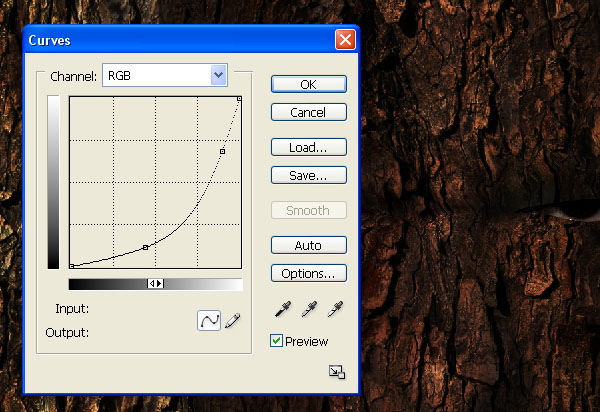The height and width of the screenshot is (412, 600).
Task: Toggle the Preview checkbox
Action: [277, 342]
